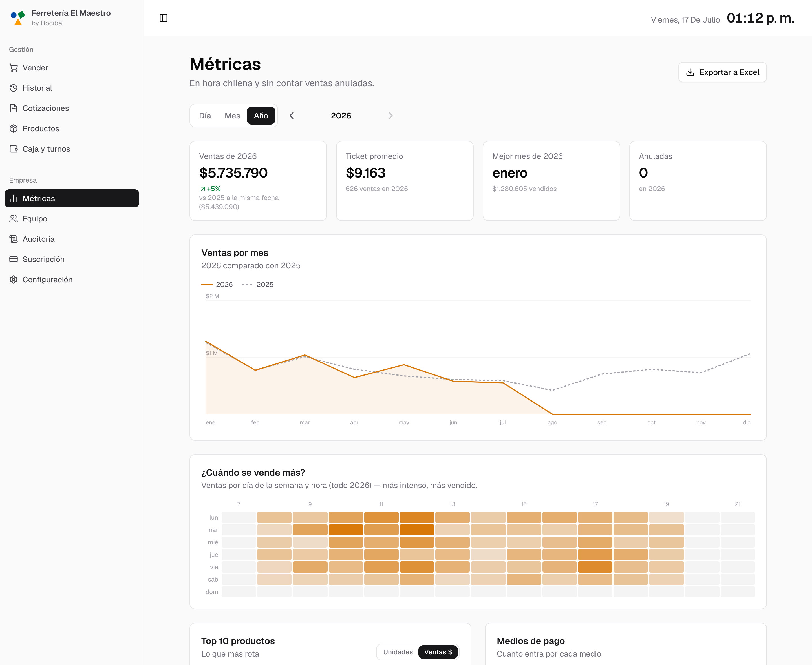Select the Mes period view
Viewport: 812px width, 665px height.
232,116
